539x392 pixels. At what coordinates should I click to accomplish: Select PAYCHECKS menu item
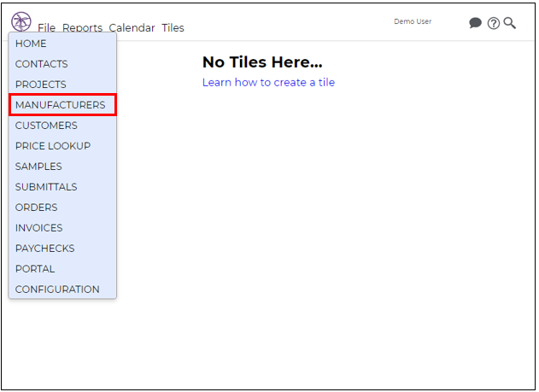point(62,249)
